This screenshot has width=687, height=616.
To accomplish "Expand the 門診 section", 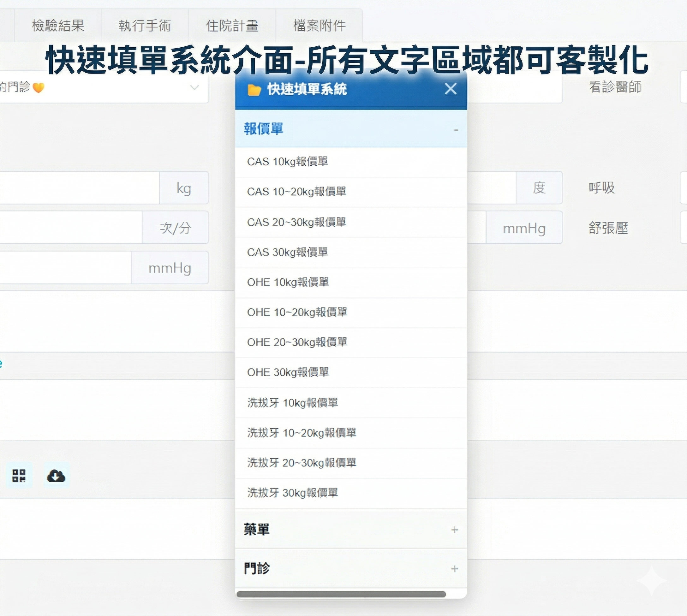I will point(454,568).
